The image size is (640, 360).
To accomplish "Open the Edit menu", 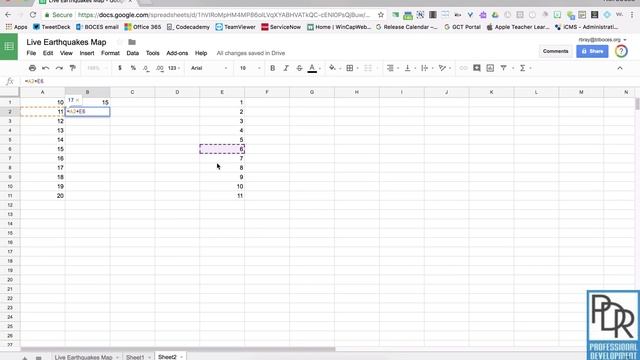I will pyautogui.click(x=48, y=53).
